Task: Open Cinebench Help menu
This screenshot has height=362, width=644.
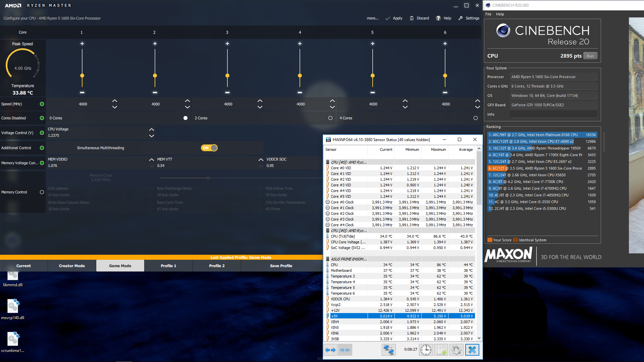Action: pyautogui.click(x=500, y=14)
